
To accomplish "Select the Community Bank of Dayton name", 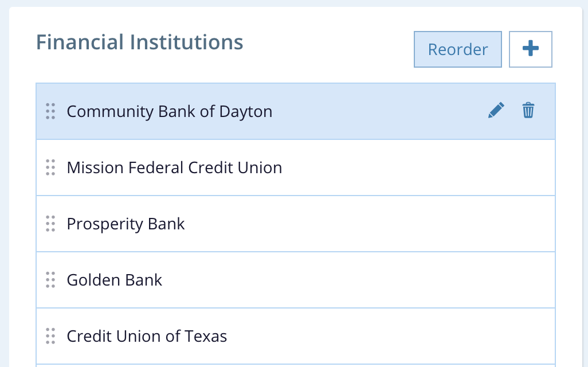I will pos(170,111).
